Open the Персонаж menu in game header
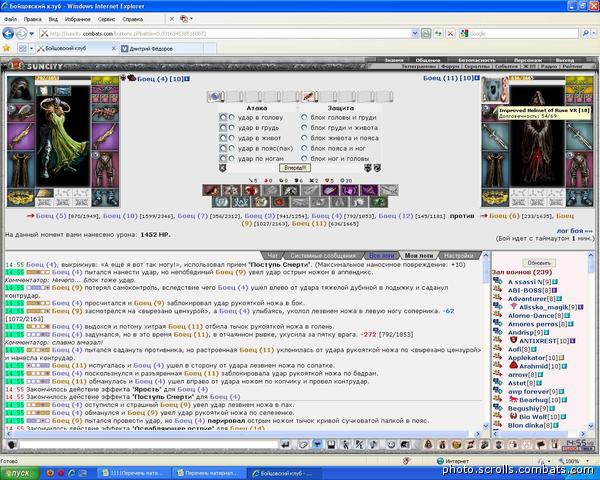This screenshot has height=480, width=600. point(528,60)
